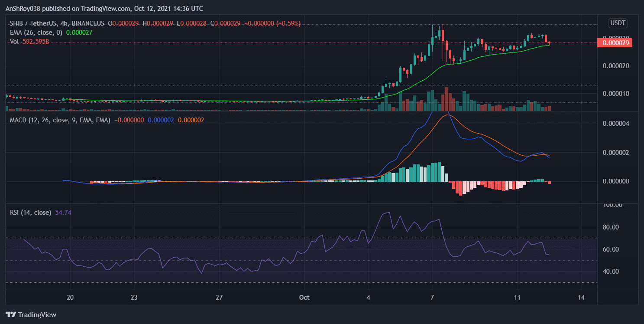Viewport: 644px width, 324px height.
Task: Click the 14 date label on time axis
Action: point(581,298)
